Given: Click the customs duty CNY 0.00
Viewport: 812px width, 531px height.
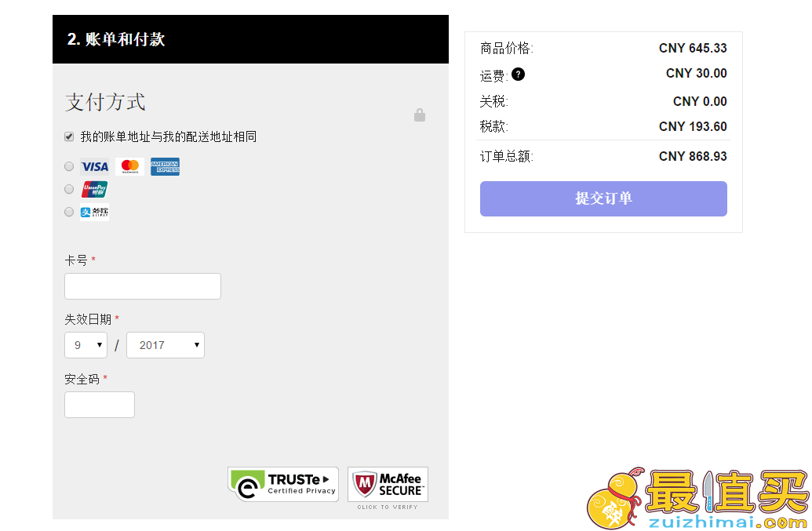Looking at the screenshot, I should click(x=700, y=101).
